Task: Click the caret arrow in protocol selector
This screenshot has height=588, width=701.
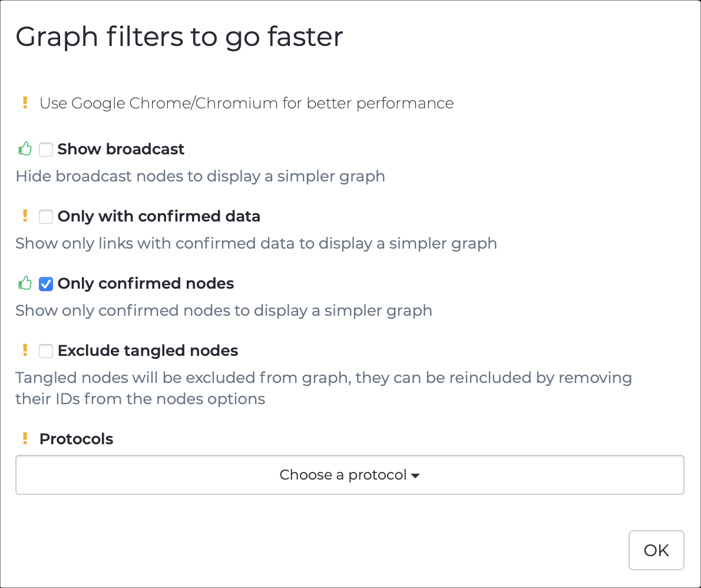Action: (415, 475)
